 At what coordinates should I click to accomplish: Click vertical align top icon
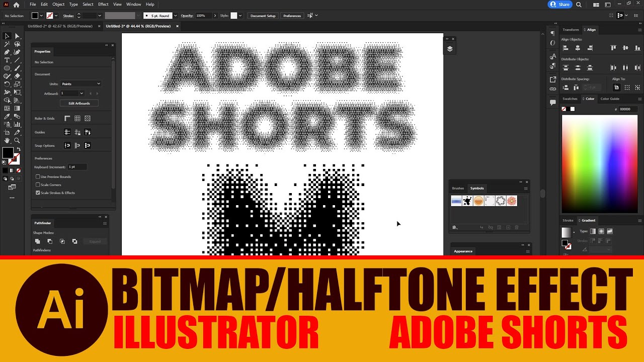[613, 48]
